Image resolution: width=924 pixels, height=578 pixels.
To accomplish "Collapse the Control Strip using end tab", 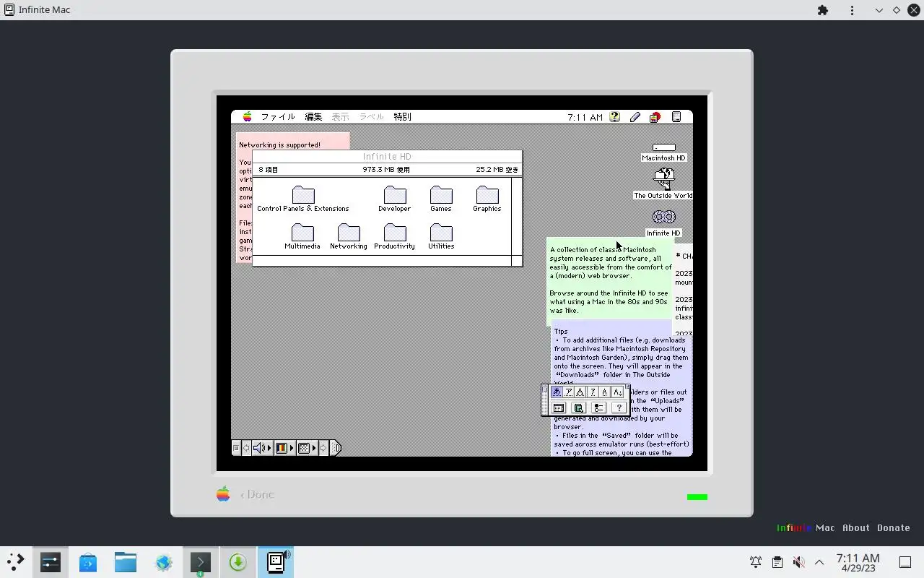I will [336, 448].
